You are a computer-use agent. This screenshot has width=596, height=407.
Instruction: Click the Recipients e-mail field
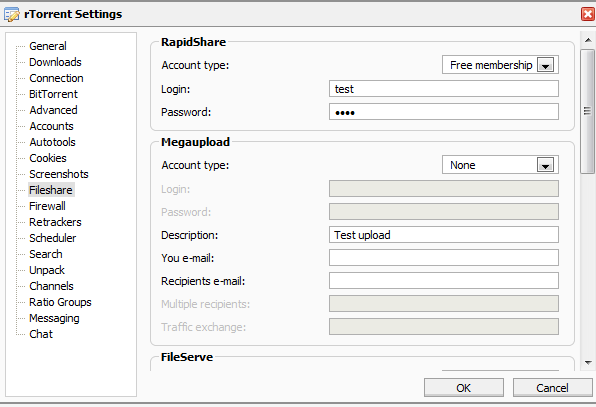click(444, 280)
